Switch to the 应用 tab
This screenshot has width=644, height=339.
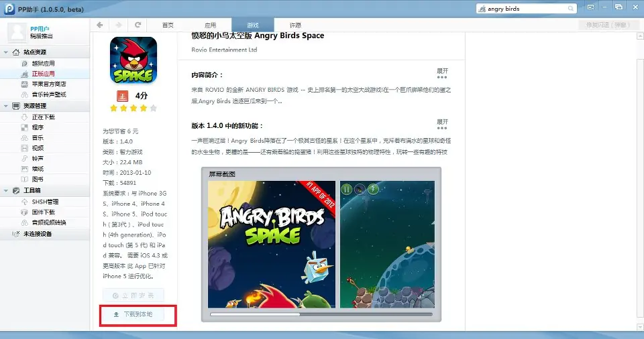click(x=210, y=25)
